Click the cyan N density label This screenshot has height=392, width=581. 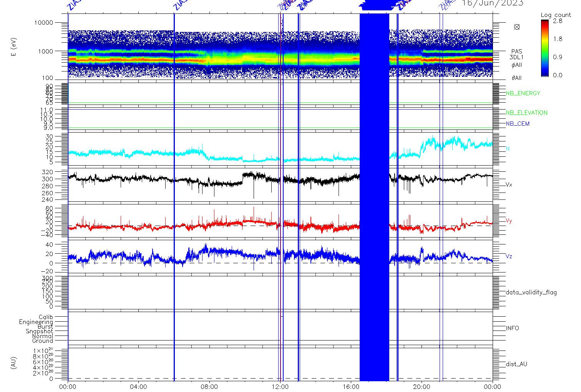point(508,149)
